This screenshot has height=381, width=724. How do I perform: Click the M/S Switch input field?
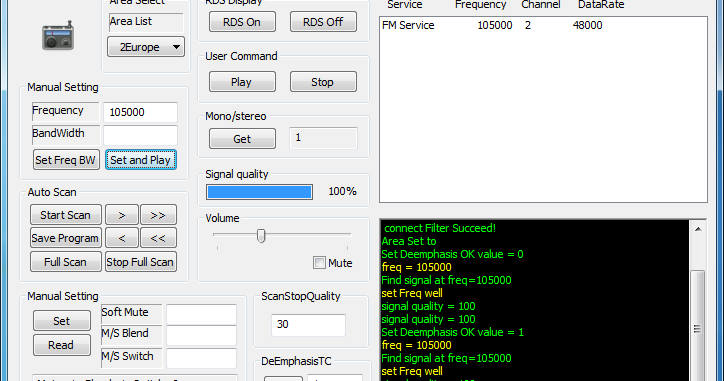point(201,358)
